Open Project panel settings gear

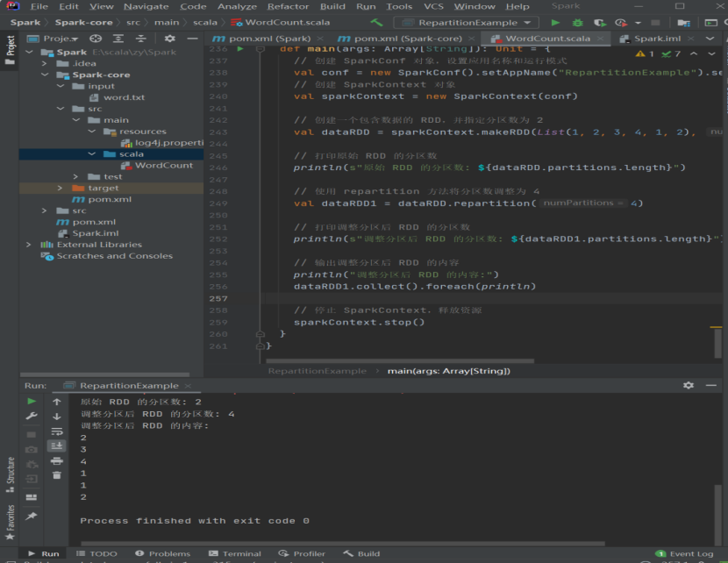point(170,39)
